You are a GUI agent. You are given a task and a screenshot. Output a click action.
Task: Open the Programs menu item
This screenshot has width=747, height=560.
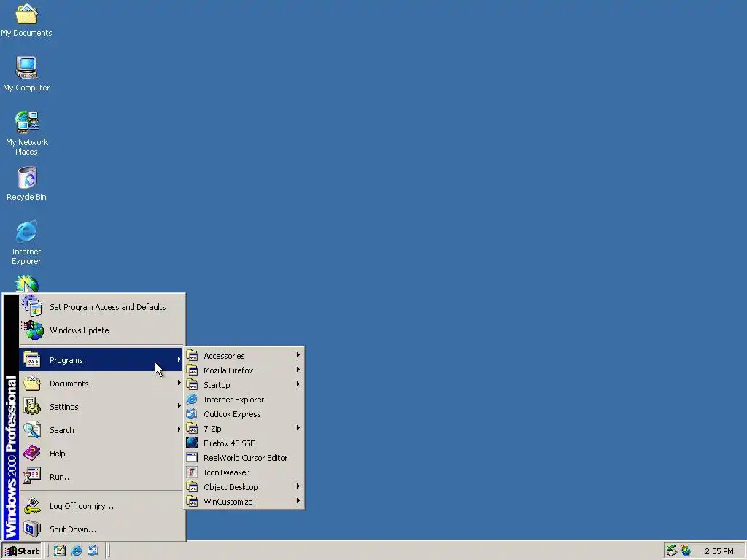point(101,359)
